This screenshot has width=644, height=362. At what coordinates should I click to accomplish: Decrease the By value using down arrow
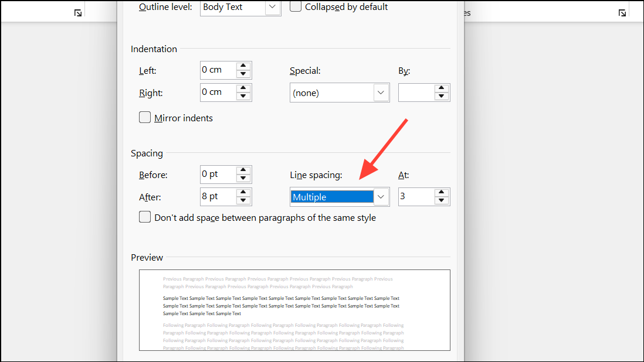441,95
